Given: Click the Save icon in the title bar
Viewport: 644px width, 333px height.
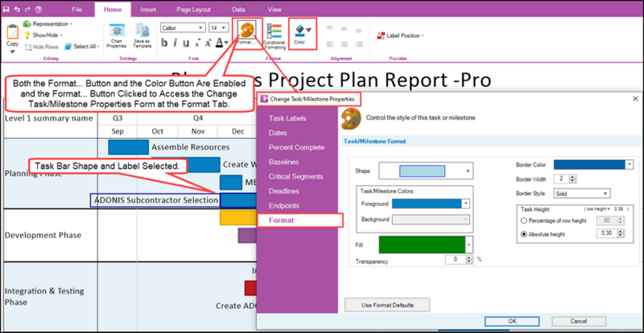Looking at the screenshot, I should (x=6, y=9).
